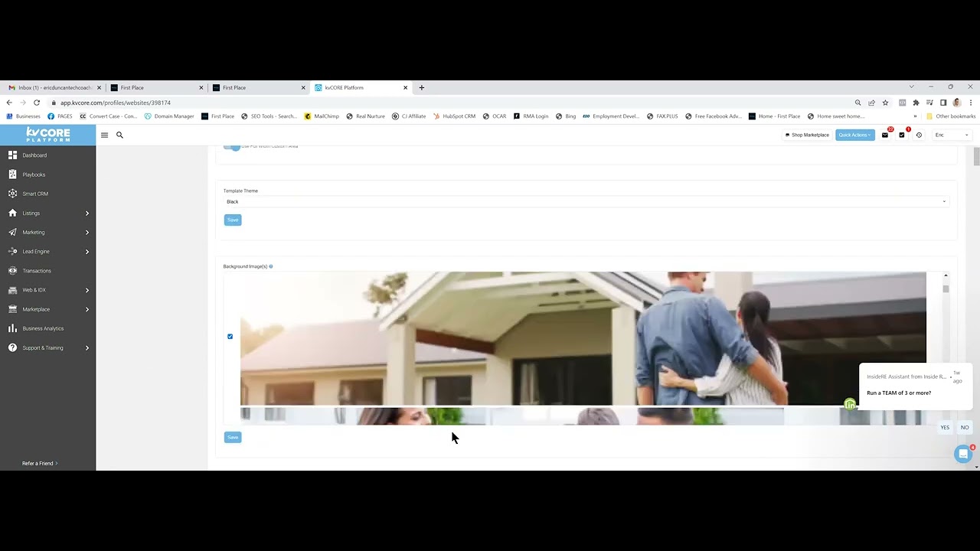This screenshot has width=980, height=551.
Task: Click the search magnifier in kvCORE header
Action: 119,135
